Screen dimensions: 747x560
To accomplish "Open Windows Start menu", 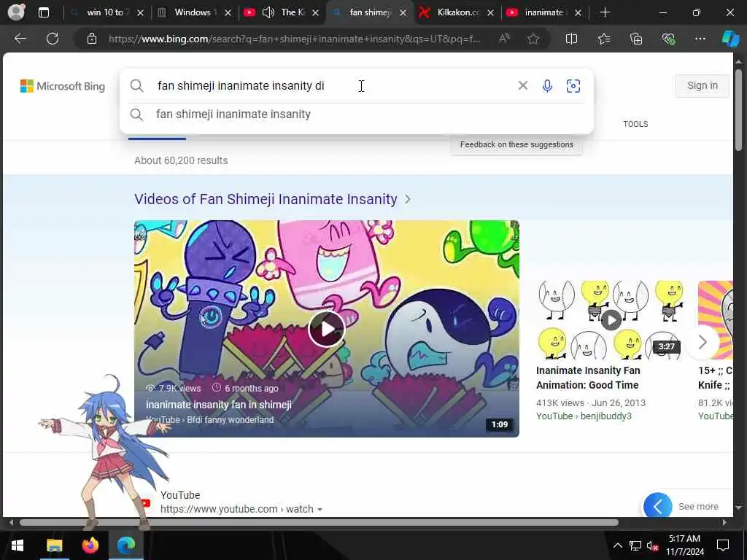I will pyautogui.click(x=18, y=545).
